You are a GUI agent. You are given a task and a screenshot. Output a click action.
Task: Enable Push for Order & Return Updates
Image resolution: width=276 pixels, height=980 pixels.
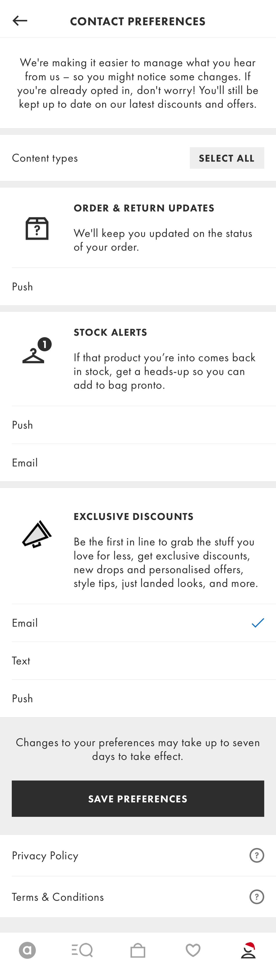pyautogui.click(x=138, y=287)
